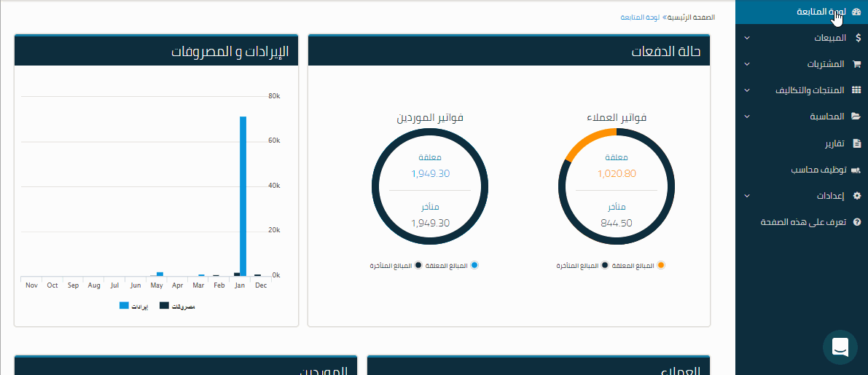The image size is (868, 375).
Task: Expand the المشتريات submenu chevron
Action: tap(746, 64)
